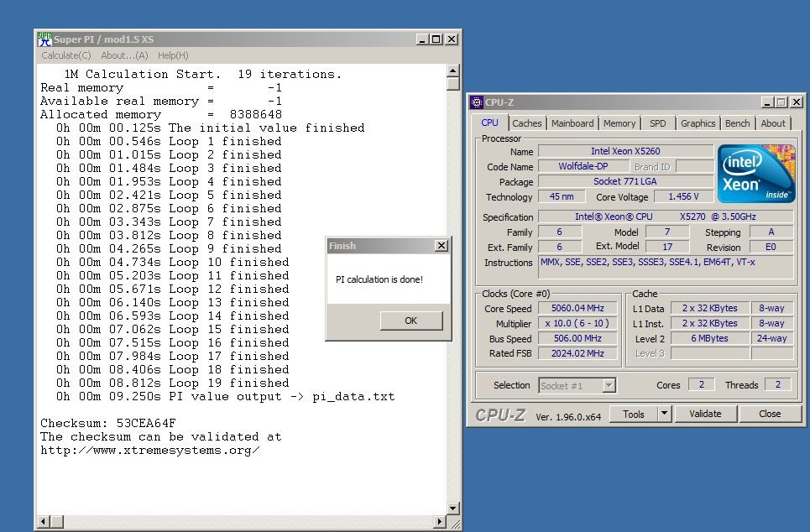810x532 pixels.
Task: Select the CPU tab in CPU-Z
Action: point(489,123)
